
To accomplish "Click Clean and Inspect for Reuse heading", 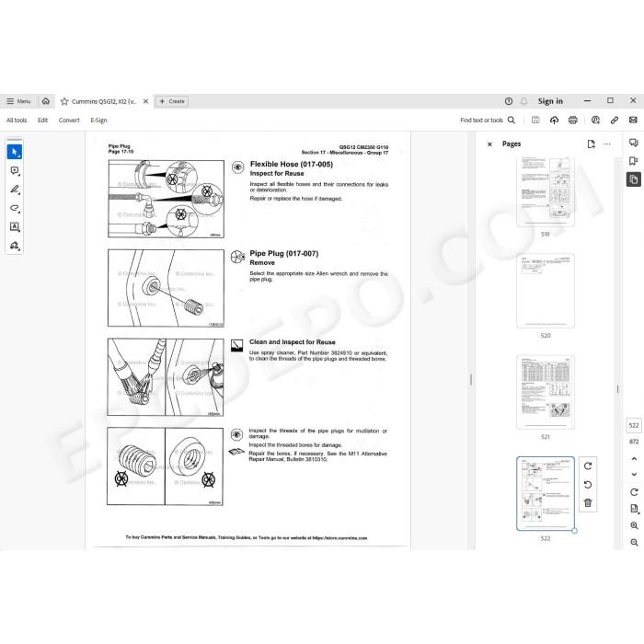I will tap(292, 342).
